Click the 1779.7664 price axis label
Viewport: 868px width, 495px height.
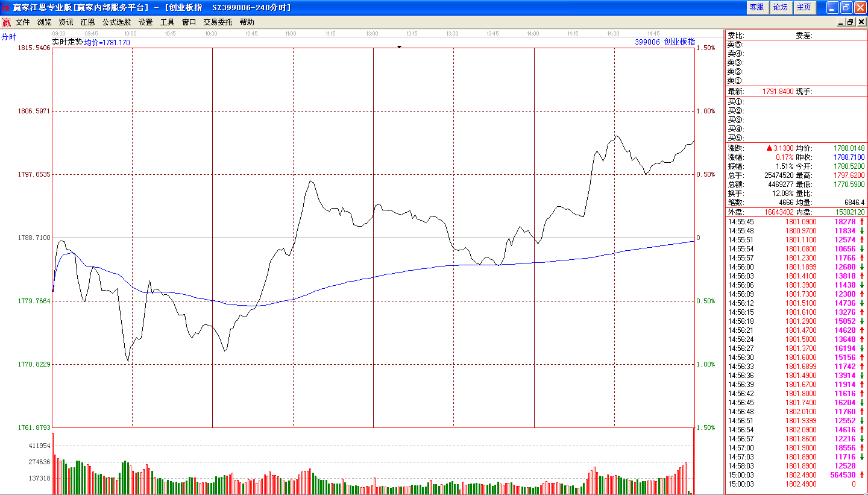[x=34, y=301]
